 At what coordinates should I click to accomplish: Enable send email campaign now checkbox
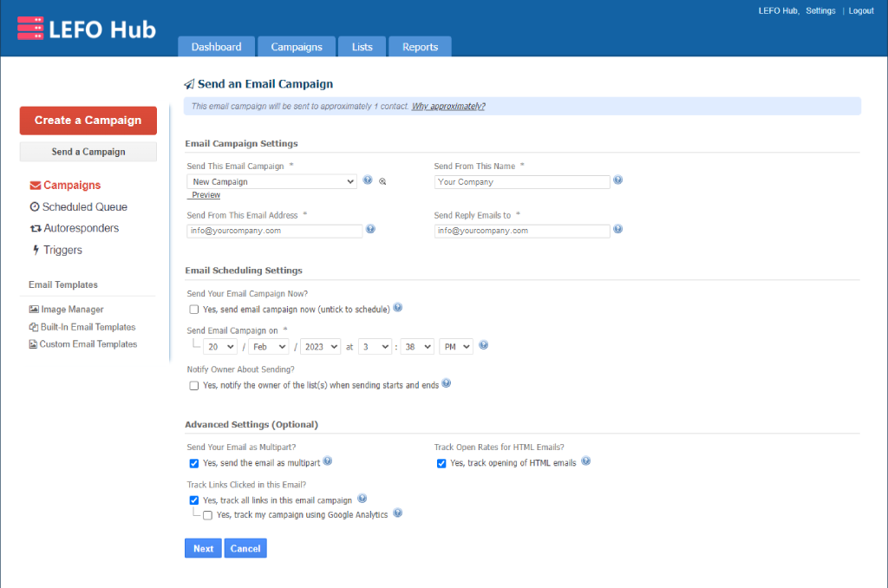click(194, 310)
